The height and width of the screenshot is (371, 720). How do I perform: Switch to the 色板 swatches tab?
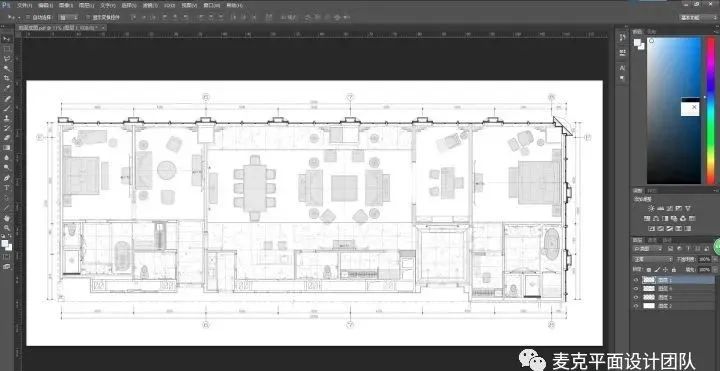click(x=652, y=31)
